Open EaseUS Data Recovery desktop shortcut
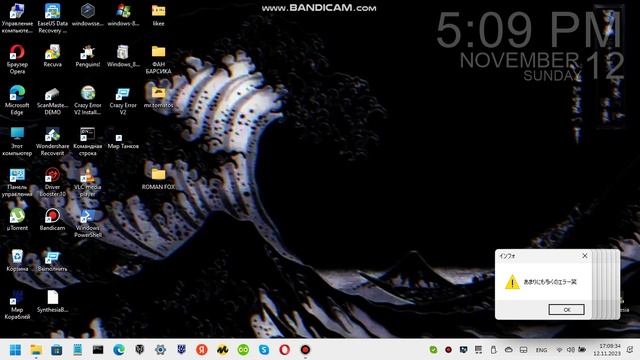640x360 pixels. [52, 18]
